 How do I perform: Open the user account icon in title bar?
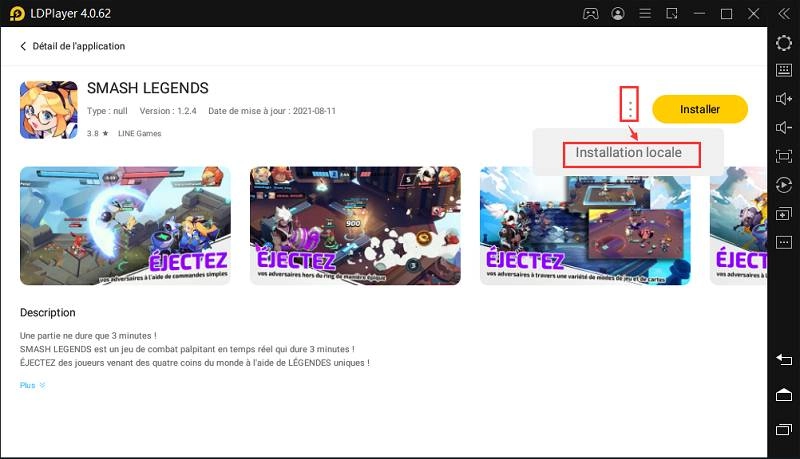[618, 14]
